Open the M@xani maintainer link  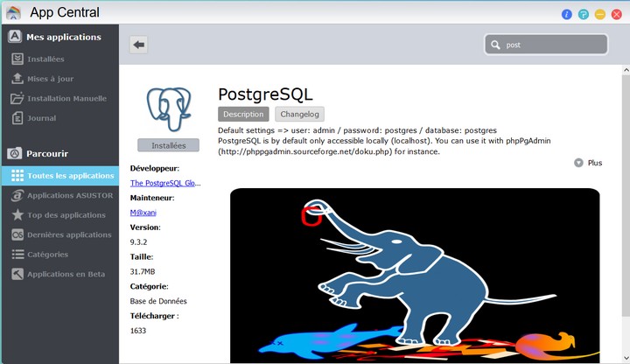[143, 213]
